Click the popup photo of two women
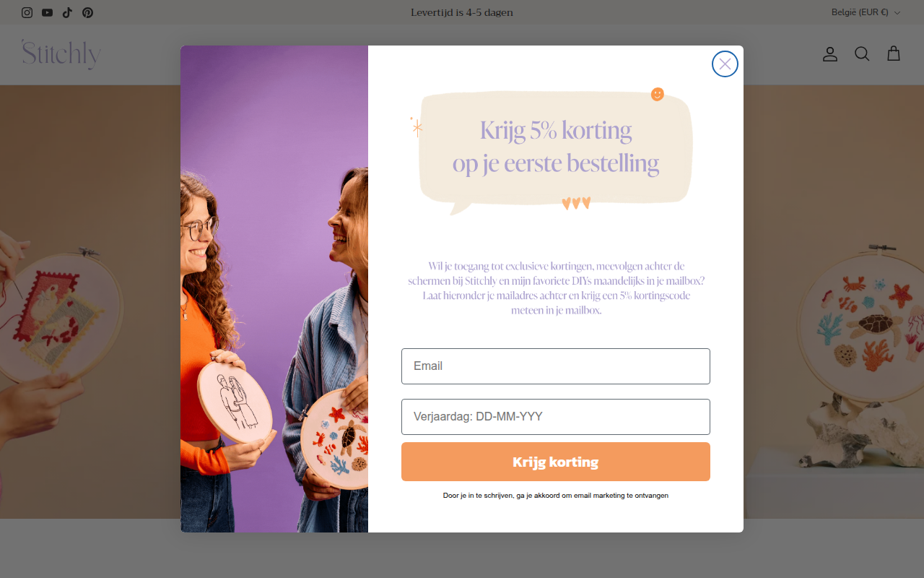This screenshot has height=578, width=924. [274, 289]
